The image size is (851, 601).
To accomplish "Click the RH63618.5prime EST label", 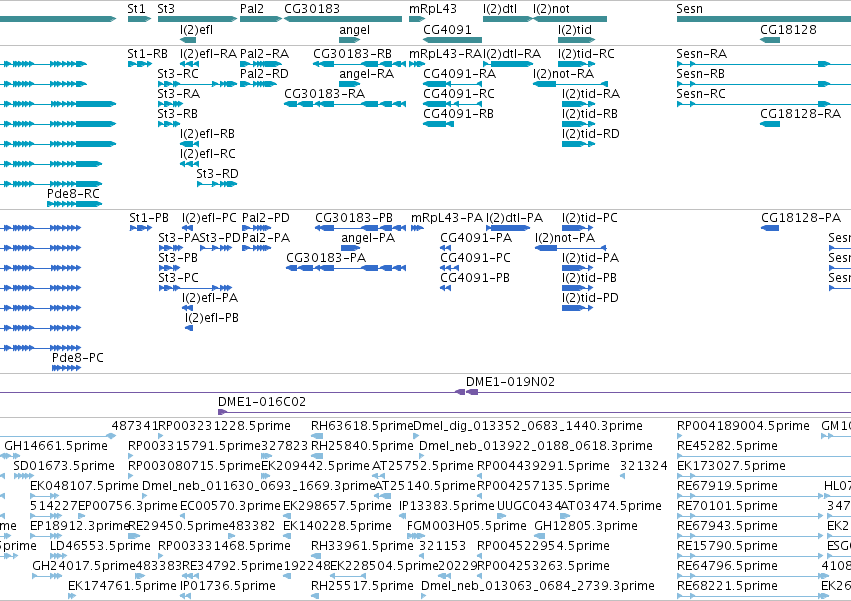I will point(362,426).
